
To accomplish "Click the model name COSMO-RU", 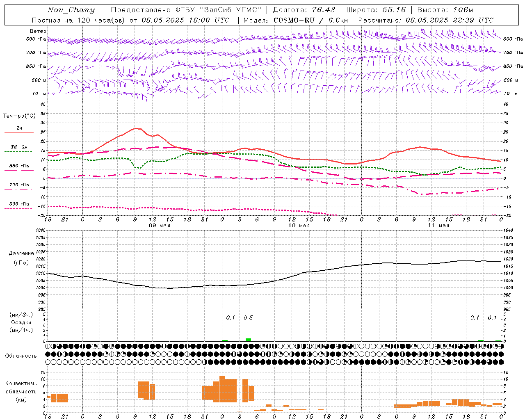I will [294, 20].
